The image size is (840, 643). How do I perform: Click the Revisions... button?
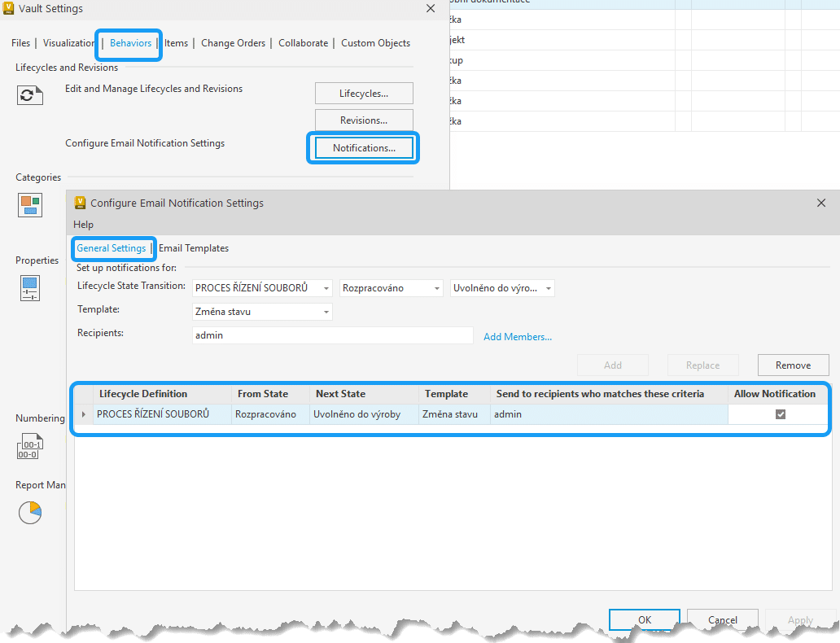pyautogui.click(x=364, y=120)
